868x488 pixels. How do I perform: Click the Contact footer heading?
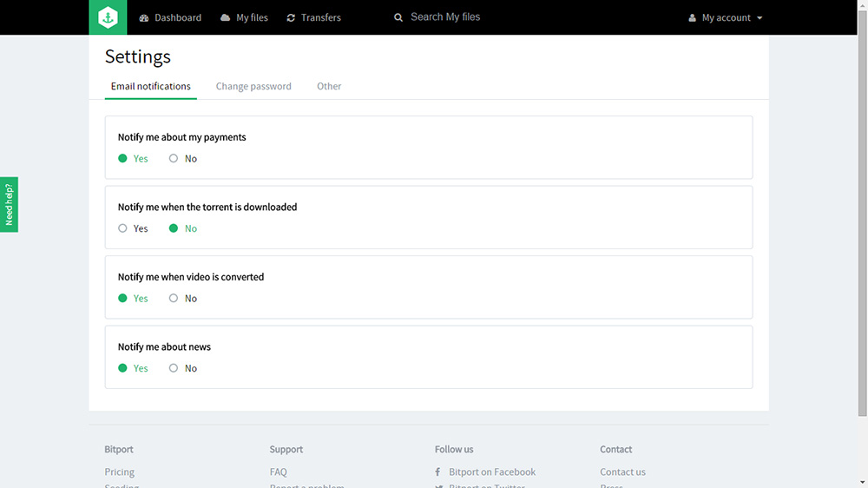tap(616, 449)
